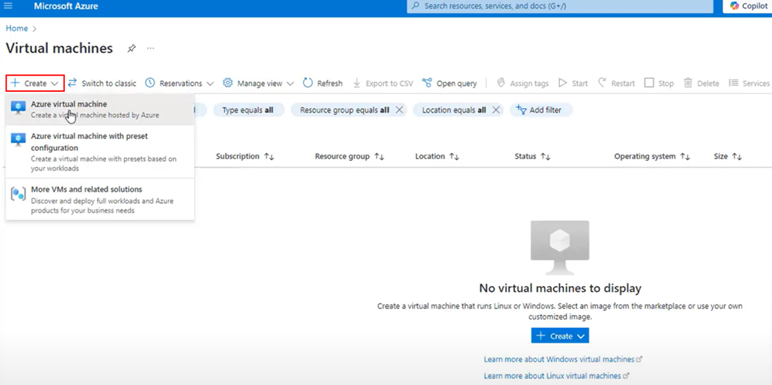Click the Reservations clock icon
Screen dimensions: 772x385
point(150,83)
